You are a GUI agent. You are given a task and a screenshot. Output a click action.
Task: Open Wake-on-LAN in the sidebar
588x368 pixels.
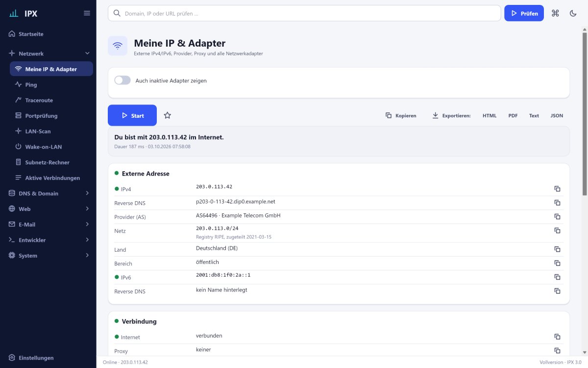pyautogui.click(x=51, y=147)
